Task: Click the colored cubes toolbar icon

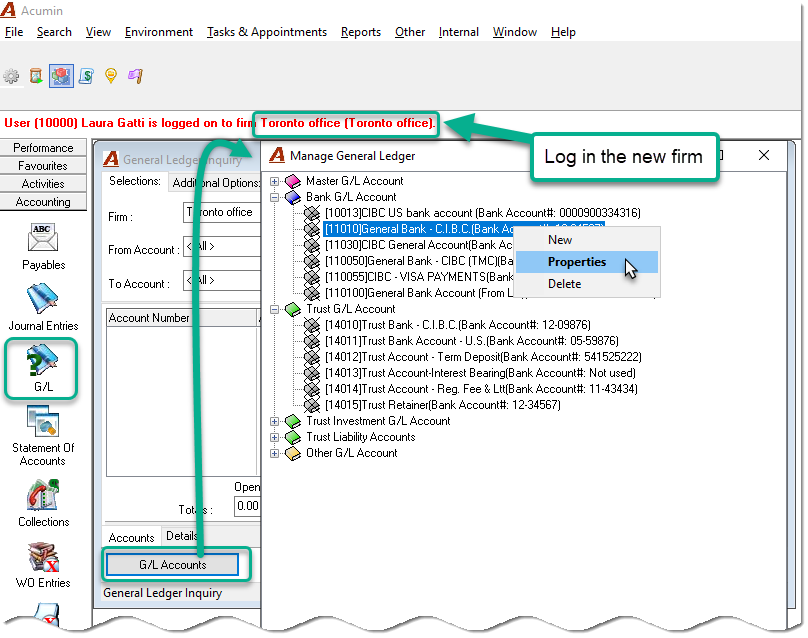Action: [61, 76]
